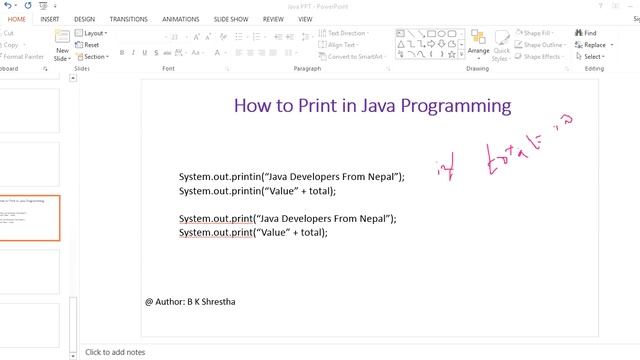Align text right
Image resolution: width=640 pixels, height=360 pixels.
pos(262,53)
